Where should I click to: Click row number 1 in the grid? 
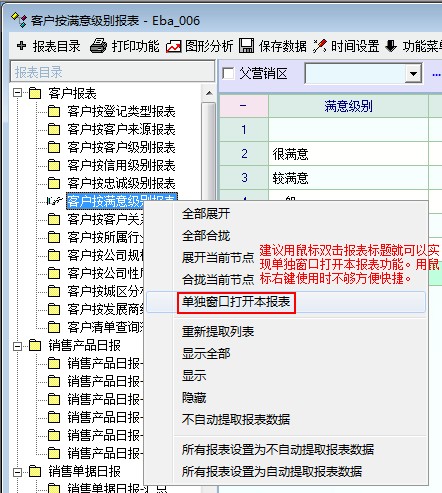(244, 130)
